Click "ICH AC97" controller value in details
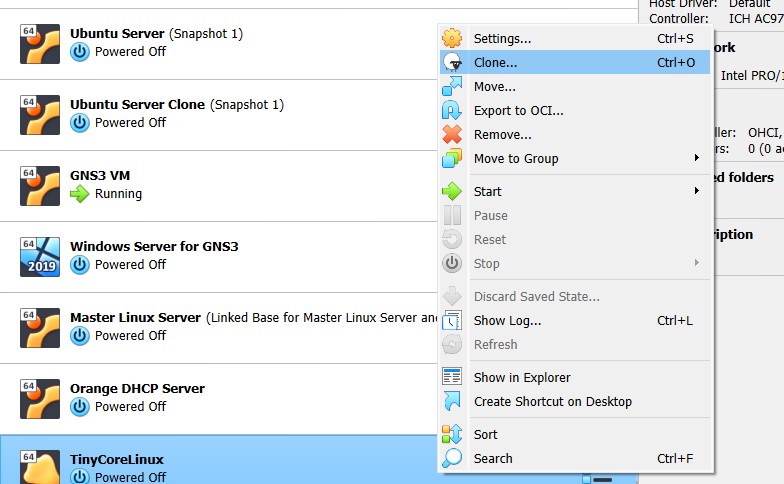Viewport: 784px width, 484px height. click(x=756, y=18)
